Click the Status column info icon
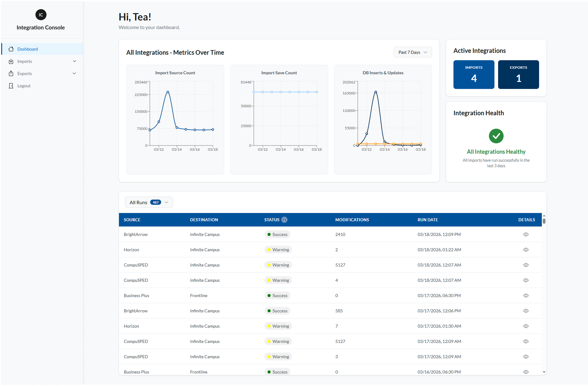The width and height of the screenshot is (588, 386). 284,219
